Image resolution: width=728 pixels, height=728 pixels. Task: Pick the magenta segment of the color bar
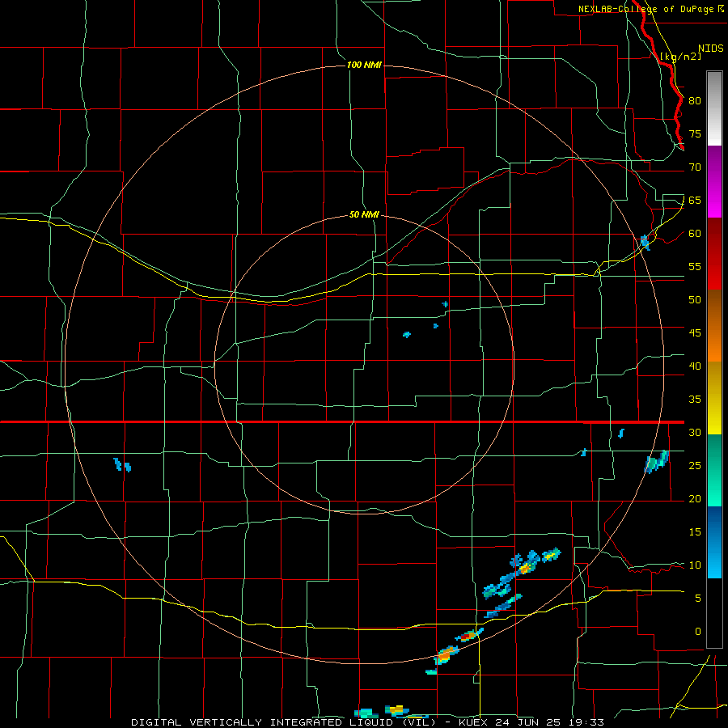pyautogui.click(x=714, y=182)
